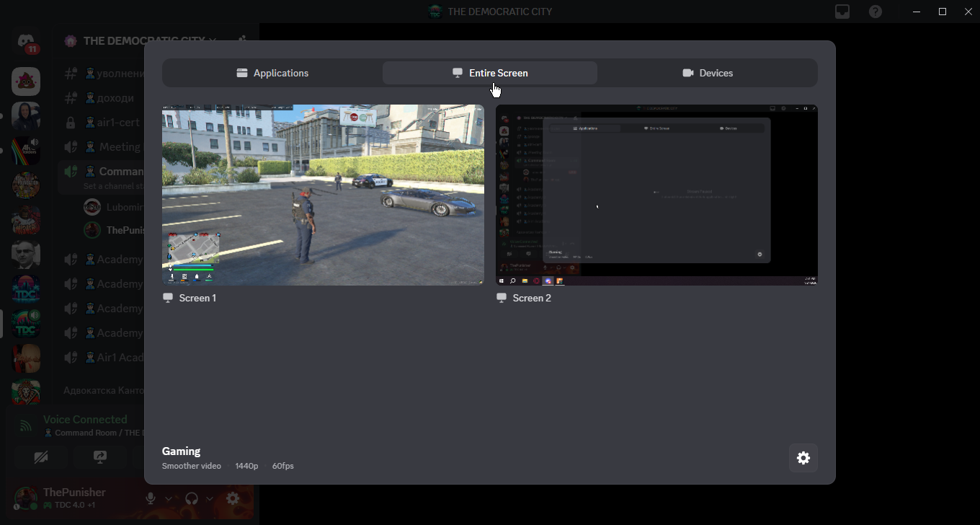Switch to the Applications tab
Screen dimensions: 980x525
click(272, 73)
